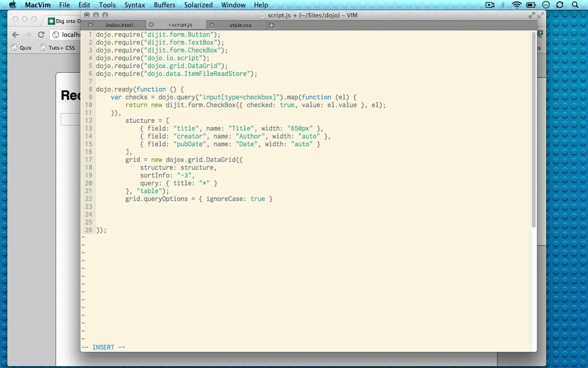588x368 pixels.
Task: Close the style.css tab
Action: pyautogui.click(x=212, y=25)
